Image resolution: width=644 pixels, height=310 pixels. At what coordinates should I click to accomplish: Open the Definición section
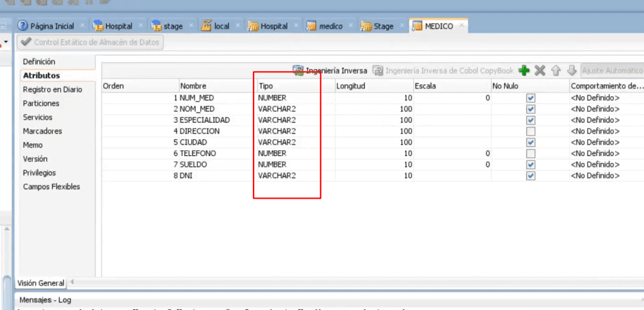coord(39,62)
